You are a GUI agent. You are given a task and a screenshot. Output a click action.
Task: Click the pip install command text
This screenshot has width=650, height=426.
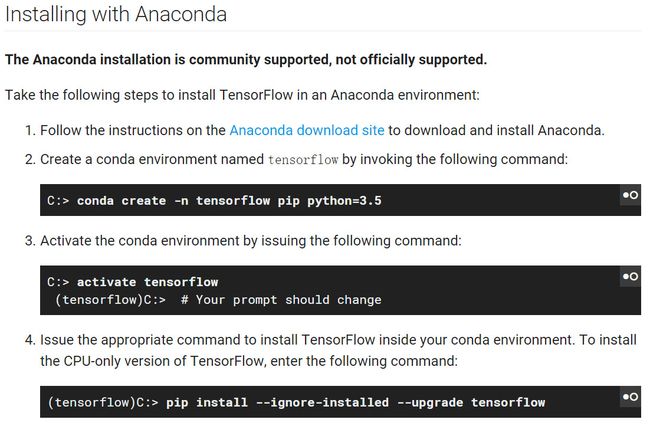[355, 402]
